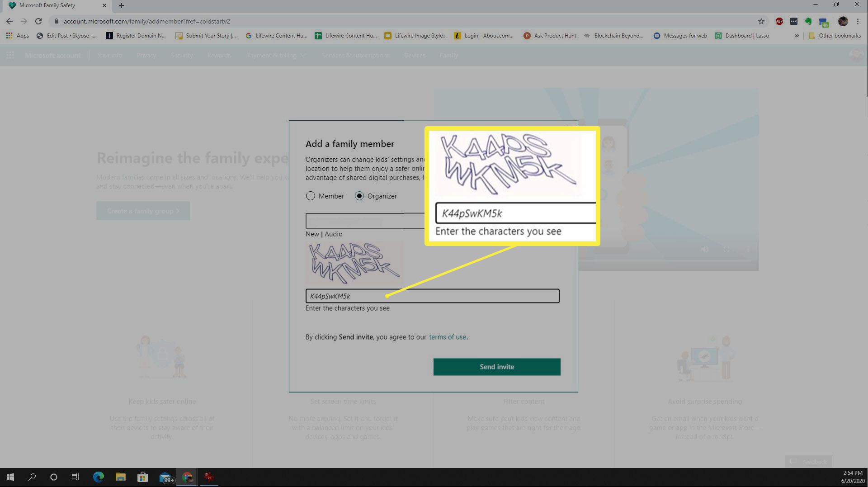Open the Microsoft app launcher grid
Image resolution: width=868 pixels, height=487 pixels.
point(10,55)
